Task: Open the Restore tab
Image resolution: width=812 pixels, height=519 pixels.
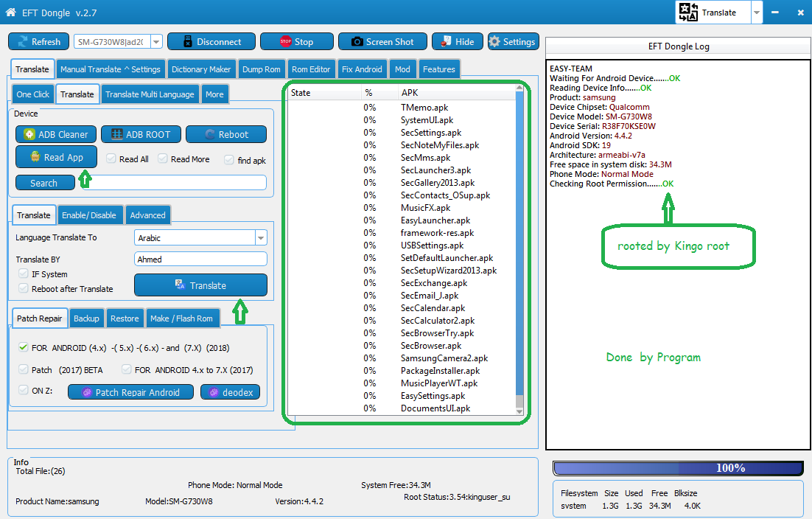Action: (125, 318)
